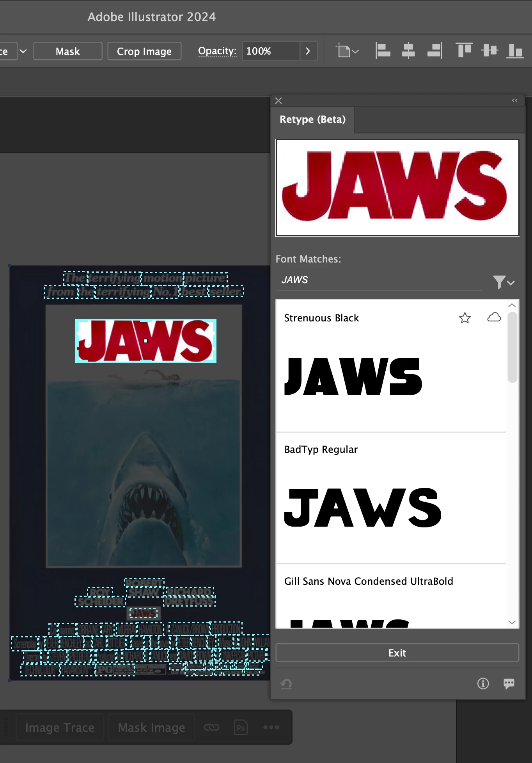
Task: Click the JAWS preview image in Retype
Action: 397,188
